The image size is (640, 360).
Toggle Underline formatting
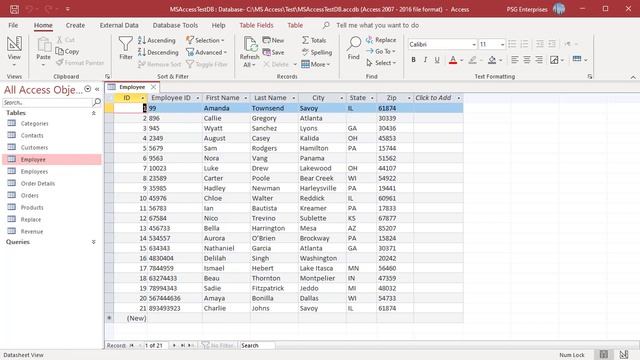point(437,60)
